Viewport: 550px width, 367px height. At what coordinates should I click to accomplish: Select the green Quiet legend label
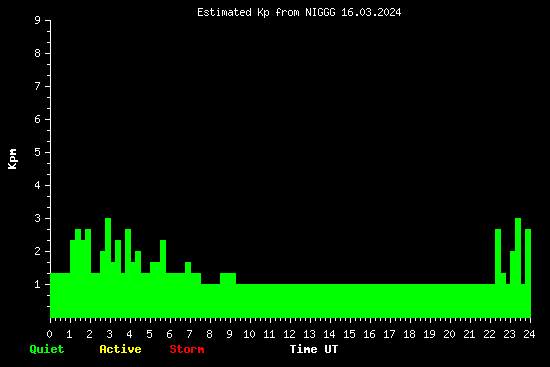(x=47, y=349)
